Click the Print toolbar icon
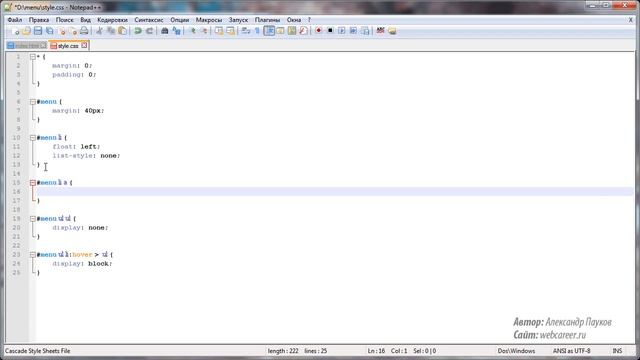The height and width of the screenshot is (360, 640). click(84, 31)
